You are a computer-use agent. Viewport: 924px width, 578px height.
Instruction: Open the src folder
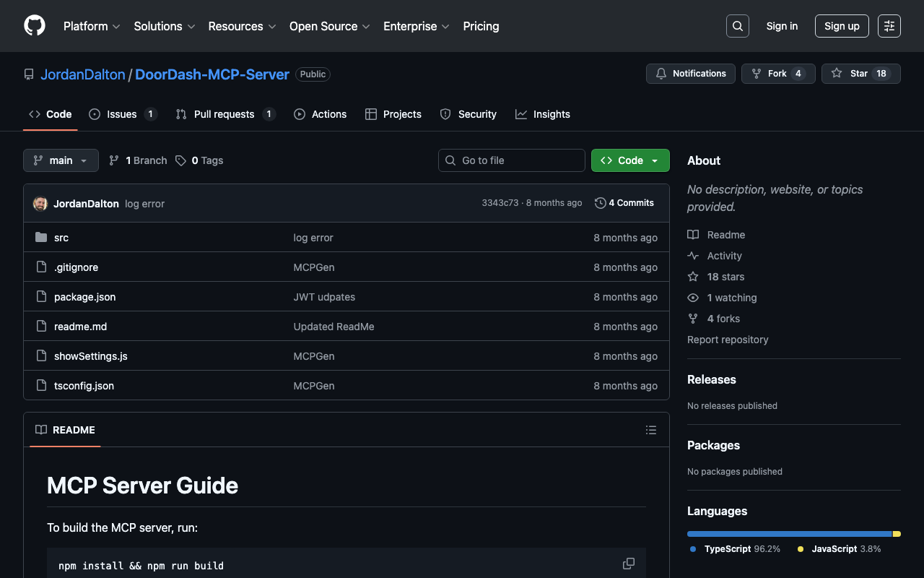click(61, 238)
